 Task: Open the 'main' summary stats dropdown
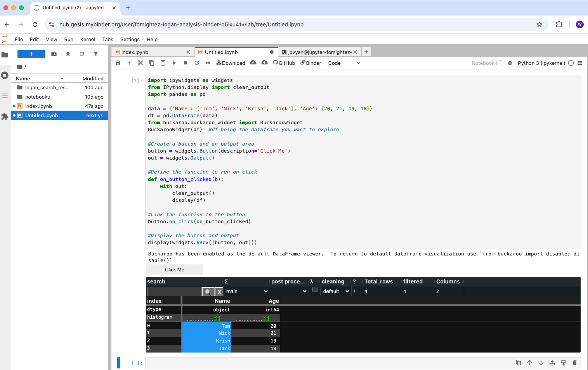pos(247,291)
